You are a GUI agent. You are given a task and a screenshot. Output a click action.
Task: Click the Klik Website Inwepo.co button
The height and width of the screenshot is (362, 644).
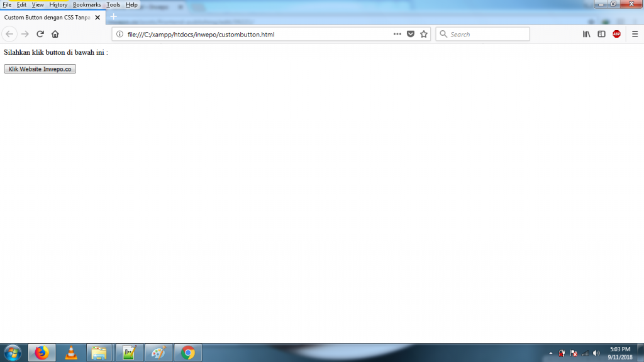[40, 69]
